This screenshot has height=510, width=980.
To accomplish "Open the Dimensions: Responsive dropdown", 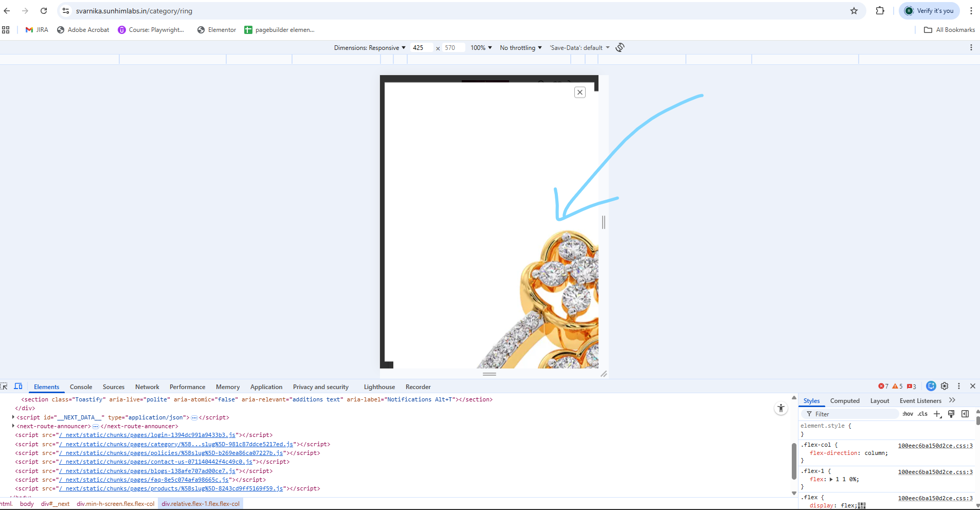I will [370, 48].
